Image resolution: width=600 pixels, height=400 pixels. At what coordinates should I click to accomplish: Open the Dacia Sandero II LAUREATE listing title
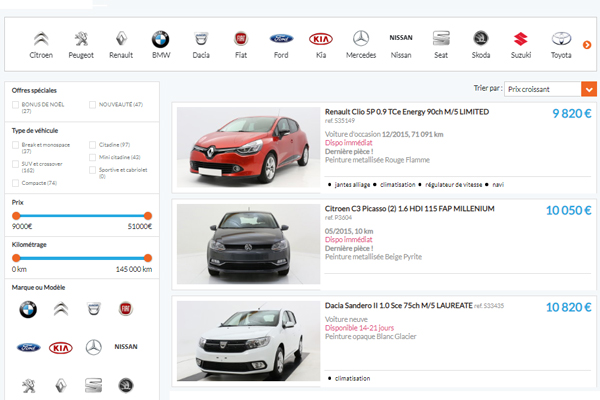point(399,305)
